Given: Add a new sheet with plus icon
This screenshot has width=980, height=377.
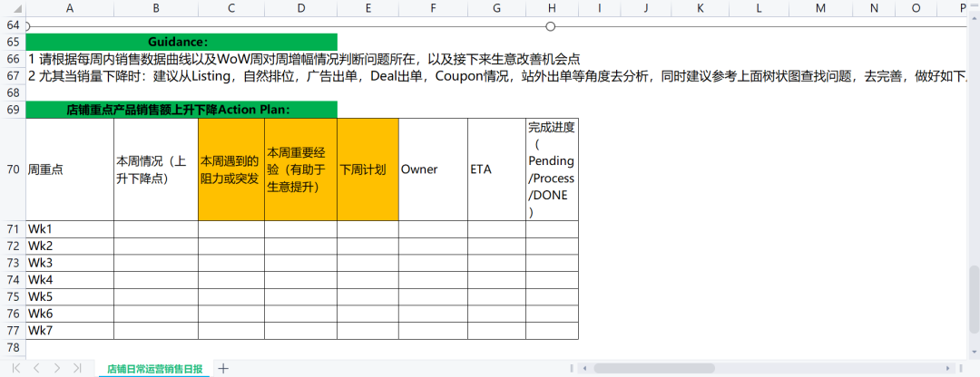Looking at the screenshot, I should click(x=223, y=368).
